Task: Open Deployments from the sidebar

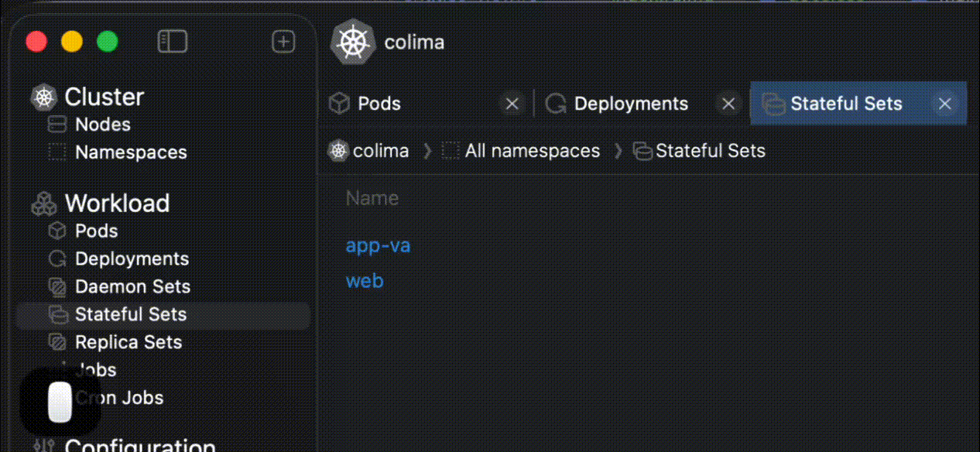Action: point(131,259)
